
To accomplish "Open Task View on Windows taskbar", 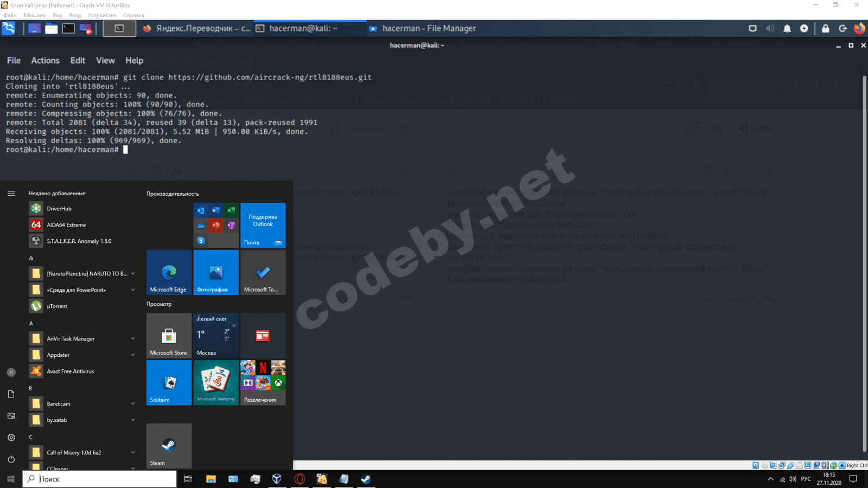I will [x=188, y=479].
